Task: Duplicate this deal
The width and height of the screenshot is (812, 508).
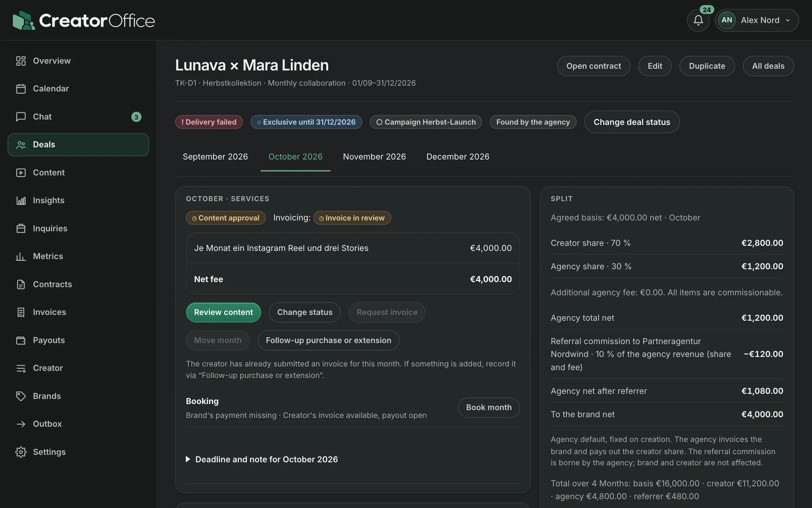Action: click(707, 66)
